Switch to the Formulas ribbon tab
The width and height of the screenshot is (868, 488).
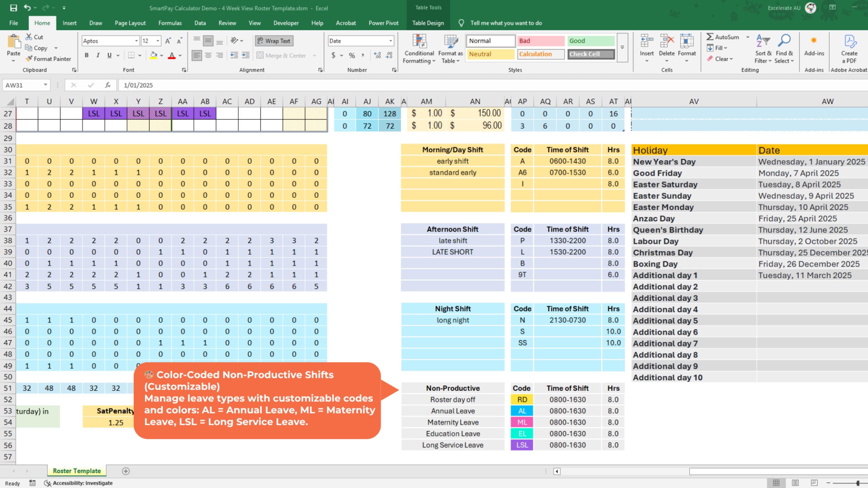pyautogui.click(x=170, y=23)
